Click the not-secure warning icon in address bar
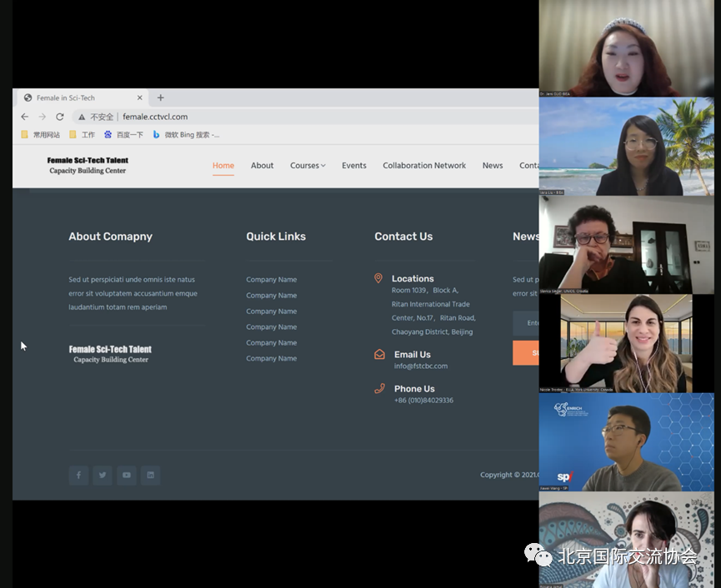Viewport: 721px width, 588px height. (82, 117)
